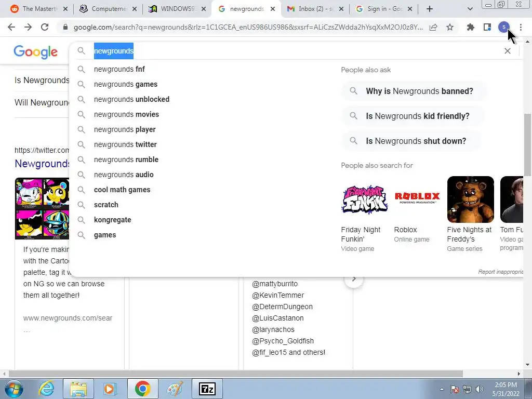The height and width of the screenshot is (399, 532).
Task: Click the scroll down arrow
Action: (528, 365)
